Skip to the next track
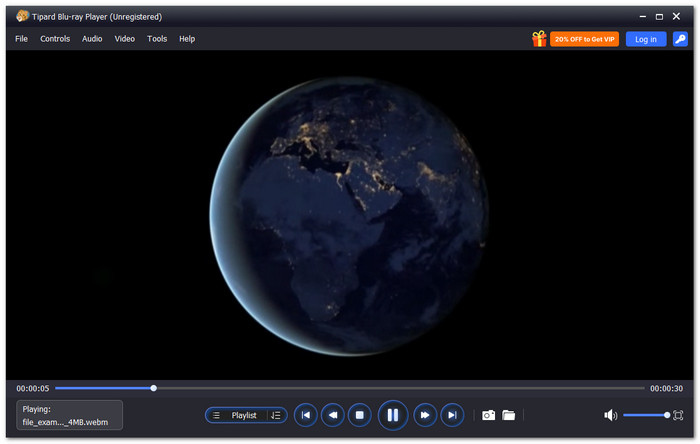Screen dimensions: 700x444 (x=452, y=415)
